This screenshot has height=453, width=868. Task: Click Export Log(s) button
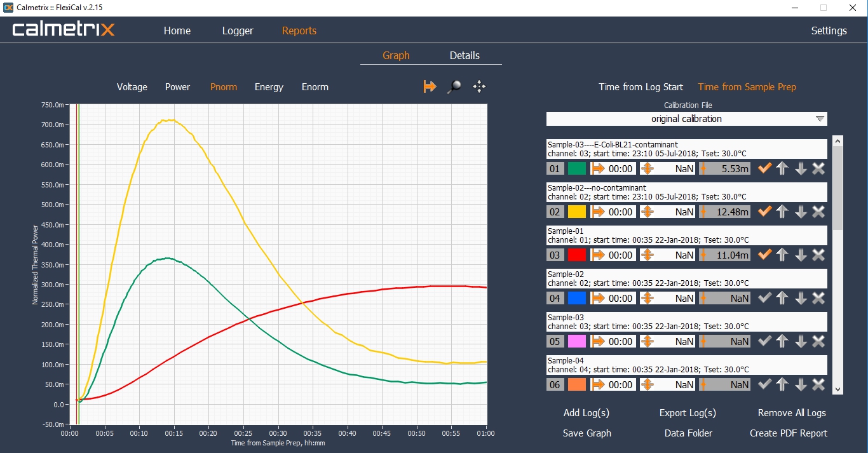click(688, 413)
